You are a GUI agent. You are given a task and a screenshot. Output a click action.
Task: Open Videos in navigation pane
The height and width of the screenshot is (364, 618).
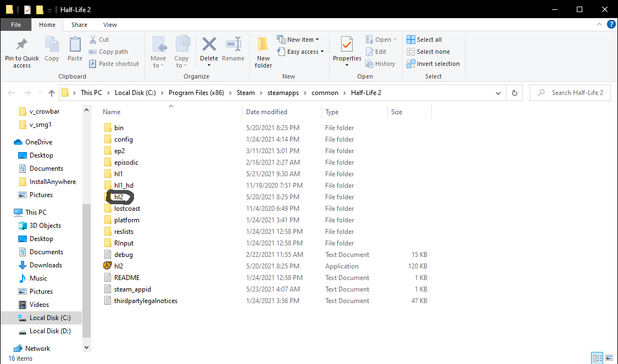tap(39, 305)
